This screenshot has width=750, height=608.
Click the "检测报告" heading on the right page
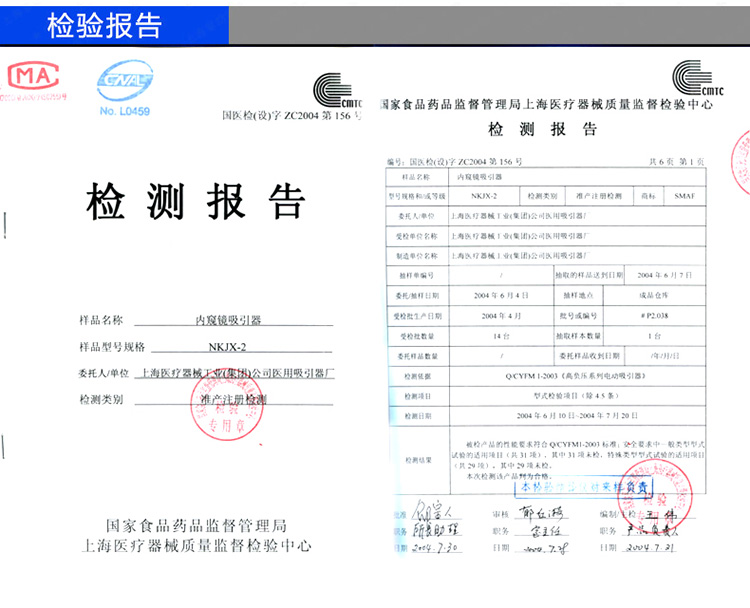pyautogui.click(x=542, y=129)
